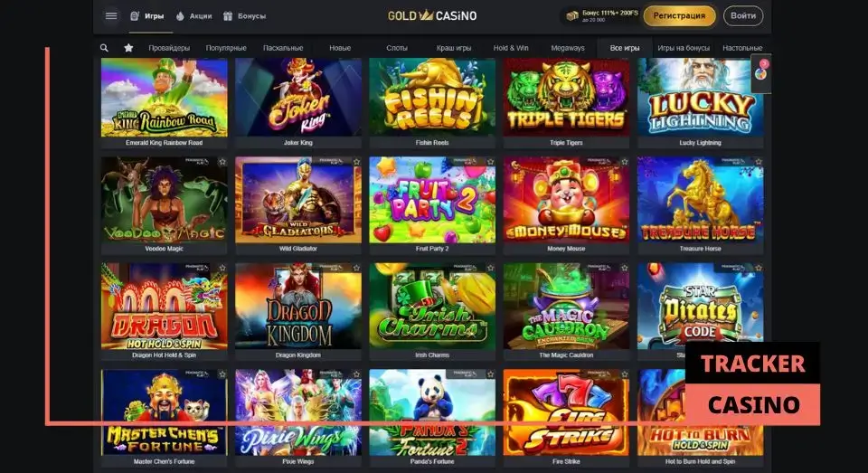Click the Войти login button
The width and height of the screenshot is (868, 473).
(743, 16)
